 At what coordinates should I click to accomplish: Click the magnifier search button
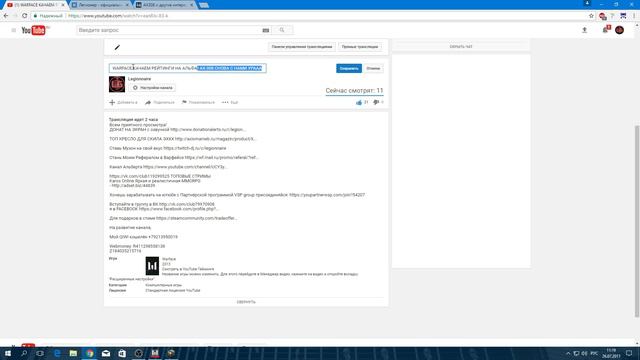click(x=282, y=30)
